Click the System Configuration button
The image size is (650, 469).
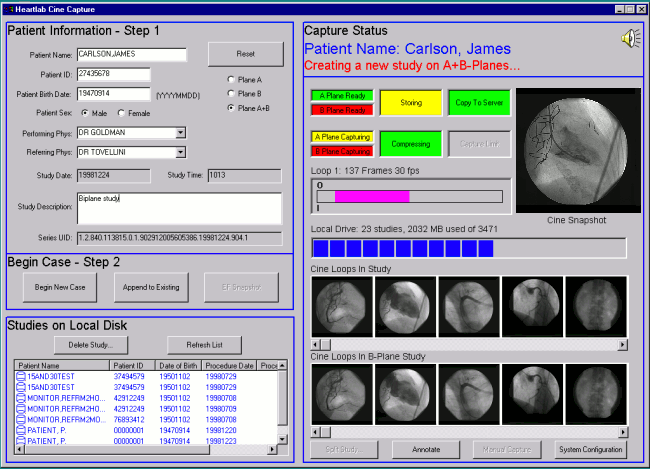click(x=590, y=449)
